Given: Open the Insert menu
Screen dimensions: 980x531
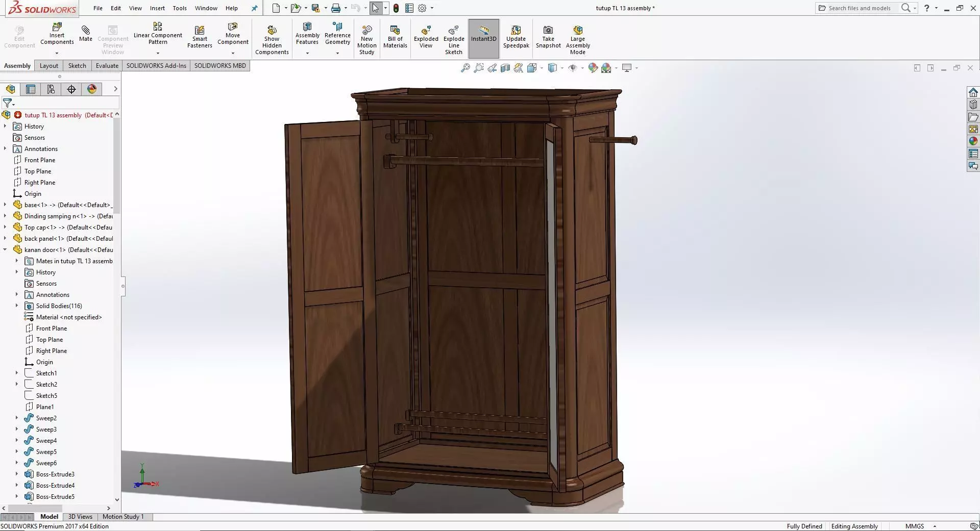Looking at the screenshot, I should (157, 8).
